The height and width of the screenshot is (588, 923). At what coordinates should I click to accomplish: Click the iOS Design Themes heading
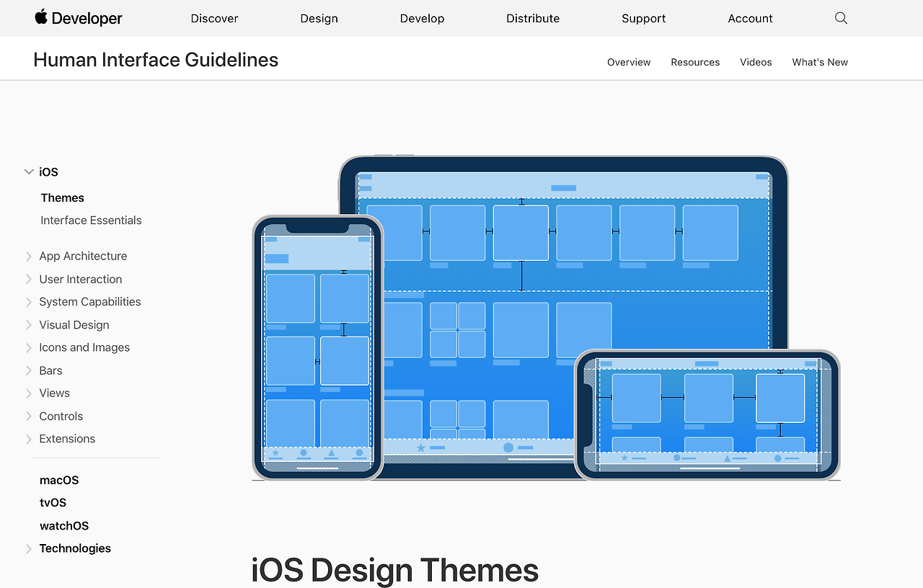click(394, 570)
